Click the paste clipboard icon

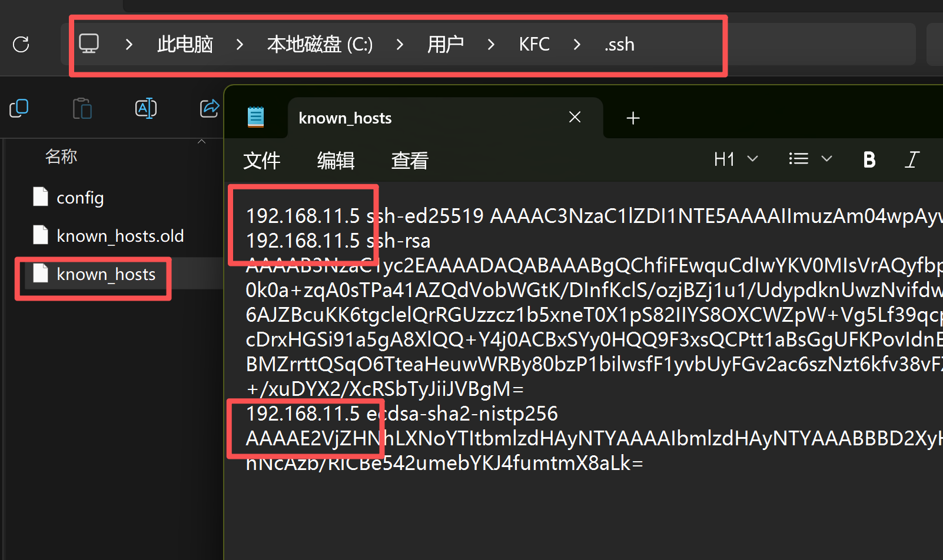point(82,108)
